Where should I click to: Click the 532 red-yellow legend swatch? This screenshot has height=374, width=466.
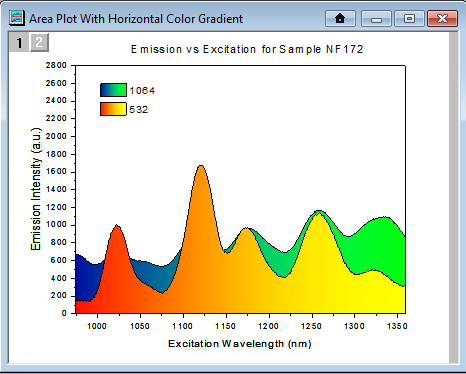(x=113, y=109)
